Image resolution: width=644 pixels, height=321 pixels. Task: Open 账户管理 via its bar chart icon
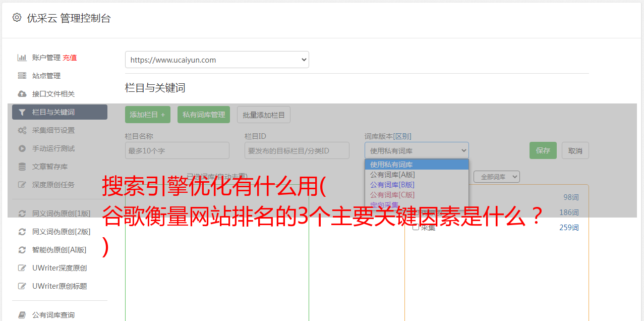(22, 58)
